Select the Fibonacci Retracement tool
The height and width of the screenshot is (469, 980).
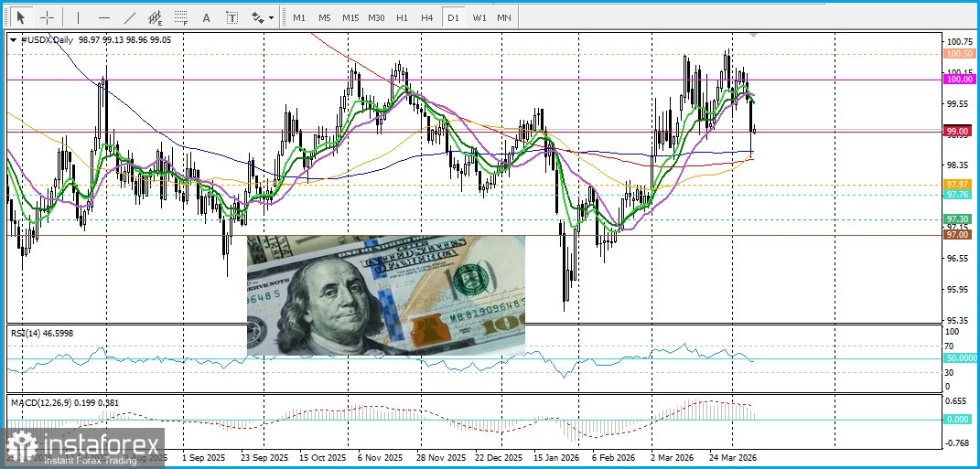pos(181,17)
